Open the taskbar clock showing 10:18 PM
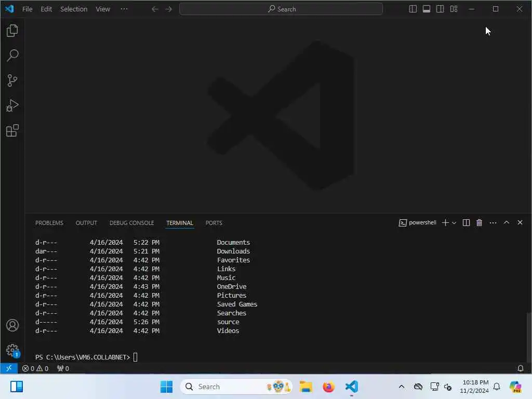 [475, 387]
